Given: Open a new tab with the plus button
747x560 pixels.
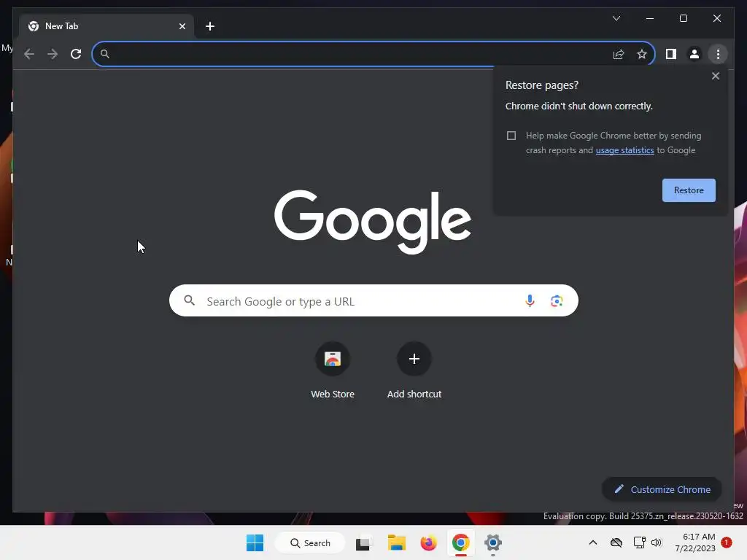Looking at the screenshot, I should (210, 26).
